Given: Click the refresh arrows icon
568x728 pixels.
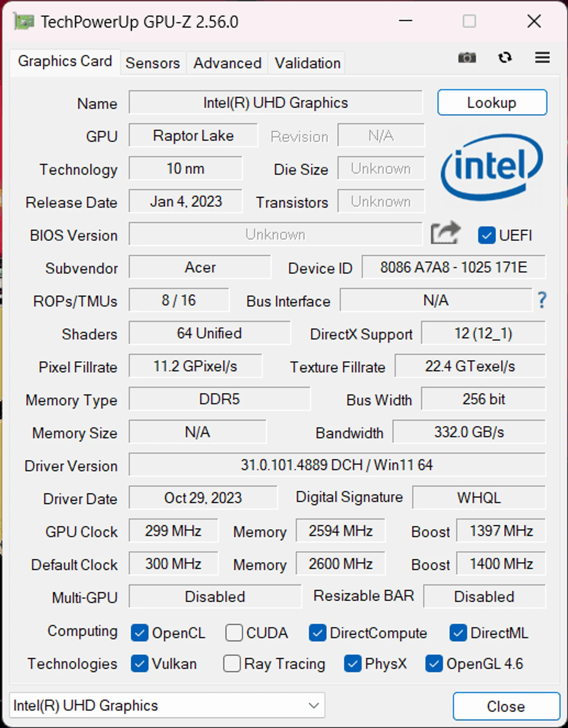Looking at the screenshot, I should click(x=505, y=58).
